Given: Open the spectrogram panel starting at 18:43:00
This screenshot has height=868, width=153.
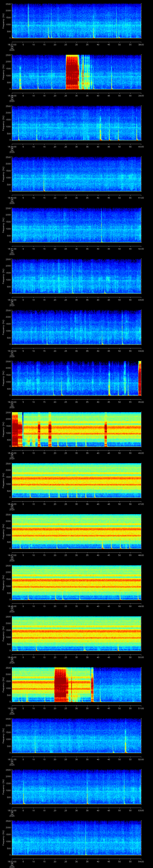Looking at the screenshot, I should 76,327.
